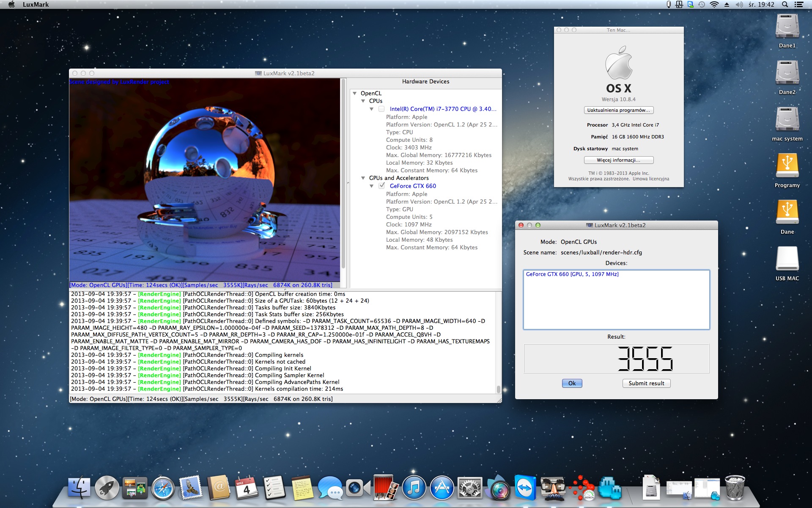
Task: Open the yellow Notes app in Dock
Action: [302, 488]
